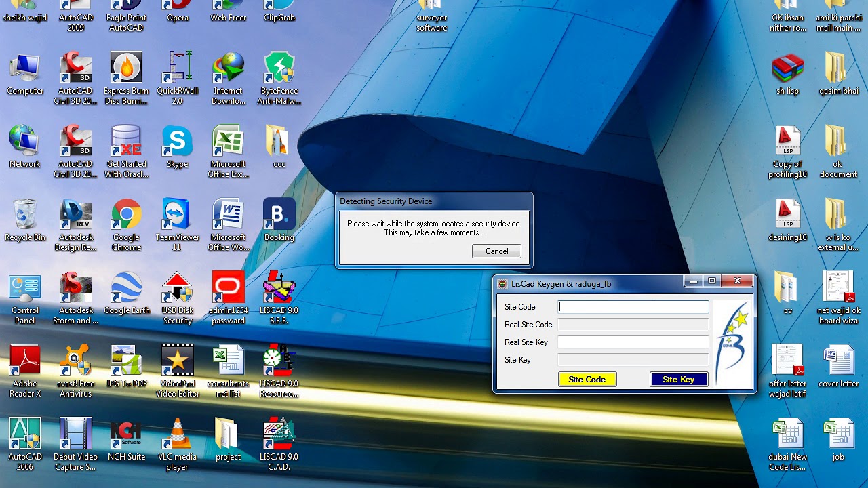Open AutoCAD Civil 3D shortcut beside Computer
Image resolution: width=868 pixels, height=488 pixels.
76,79
